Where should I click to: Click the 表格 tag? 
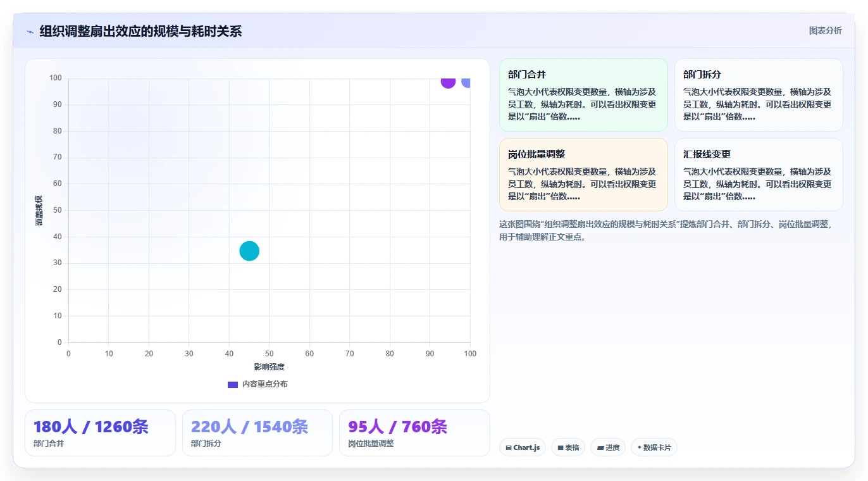568,447
